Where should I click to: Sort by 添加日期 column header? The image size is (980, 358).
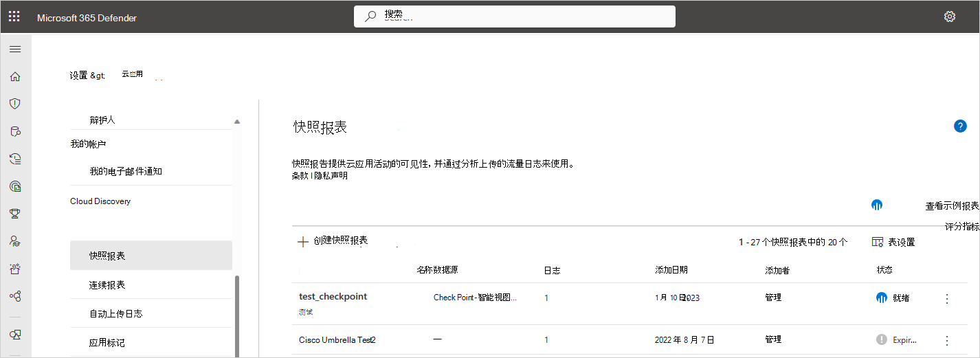671,270
